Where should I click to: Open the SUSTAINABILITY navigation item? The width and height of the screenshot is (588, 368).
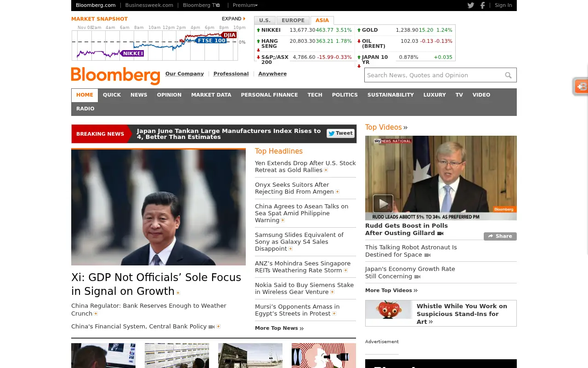point(390,95)
